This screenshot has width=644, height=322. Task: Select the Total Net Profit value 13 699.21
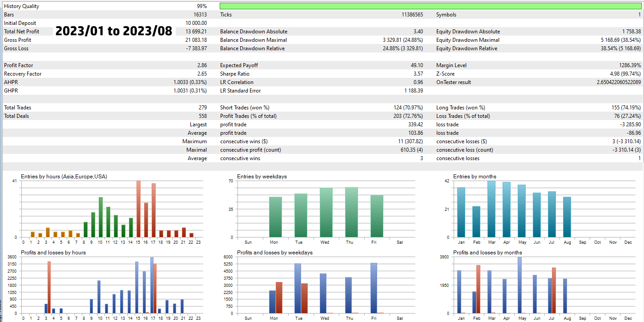[192, 32]
